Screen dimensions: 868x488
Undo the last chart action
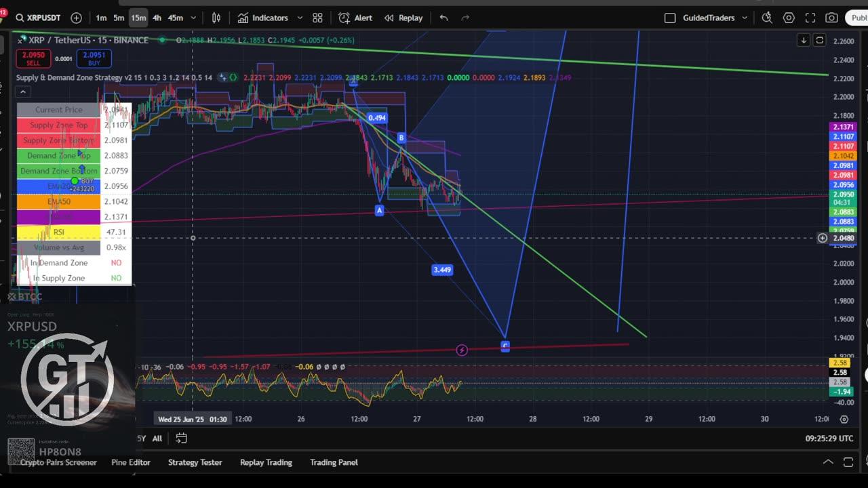443,18
